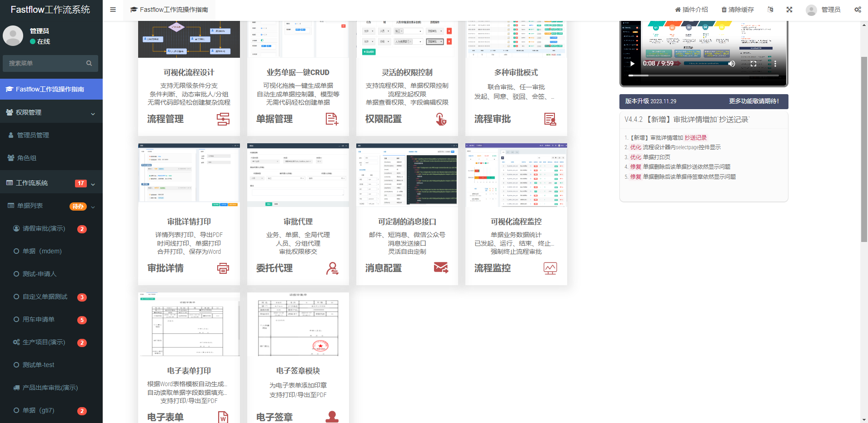The height and width of the screenshot is (423, 868).
Task: Click the 清除缓存 link
Action: [x=738, y=10]
